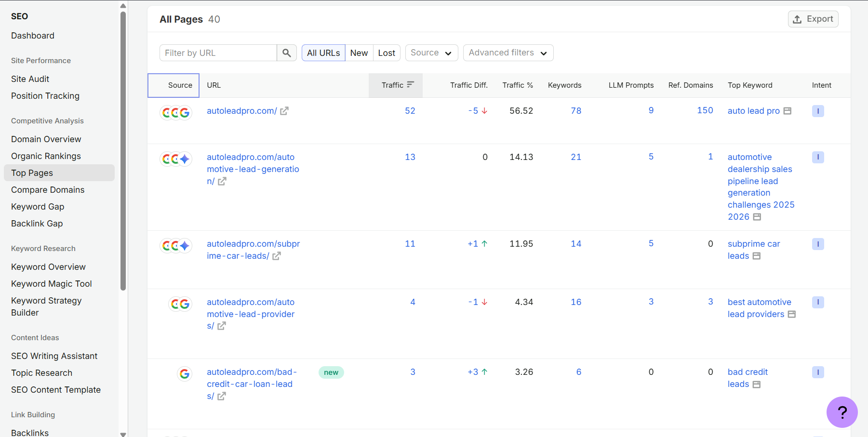This screenshot has width=868, height=437.
Task: Open external link icon for subprime-car-leads URL
Action: (277, 256)
